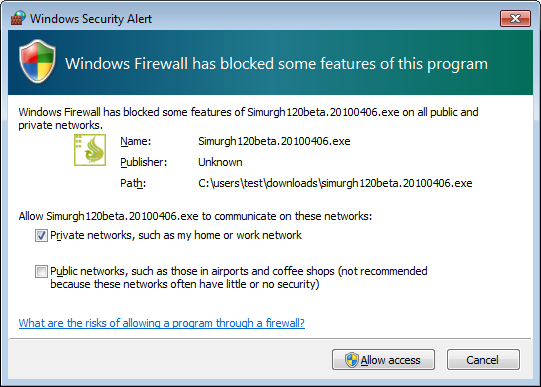Viewport: 541px width, 387px height.
Task: Cancel the firewall alert
Action: [483, 360]
